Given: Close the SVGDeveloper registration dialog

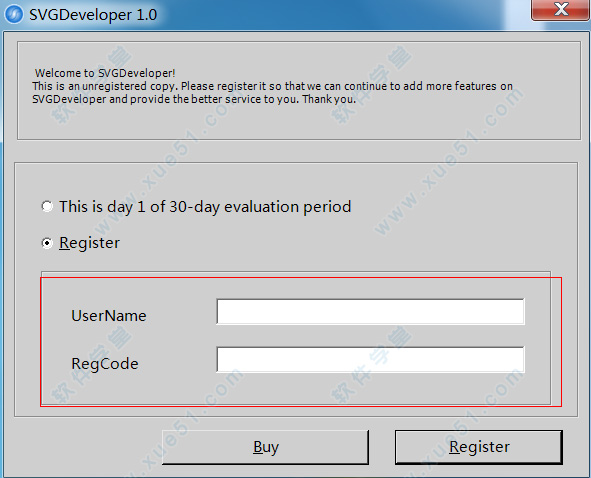Looking at the screenshot, I should (560, 9).
